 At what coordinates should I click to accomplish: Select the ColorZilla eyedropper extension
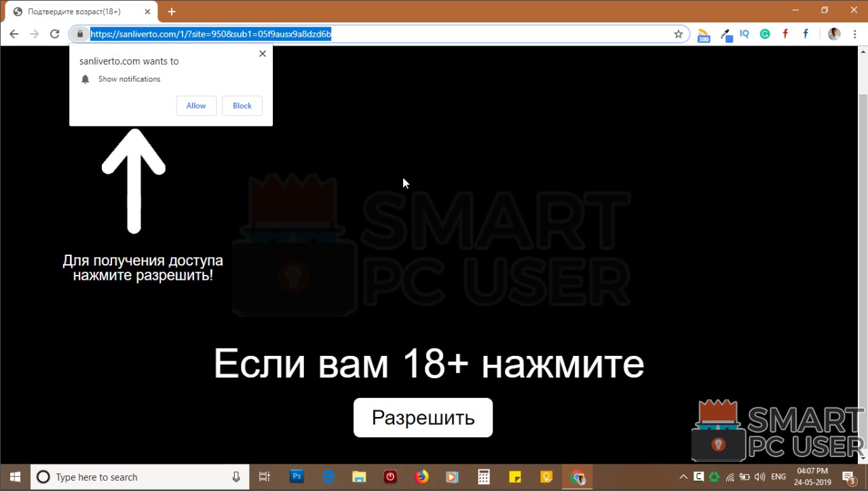tap(726, 33)
